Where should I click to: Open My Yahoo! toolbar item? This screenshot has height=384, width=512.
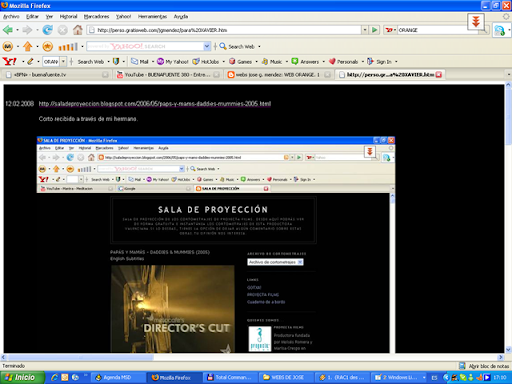click(x=173, y=62)
